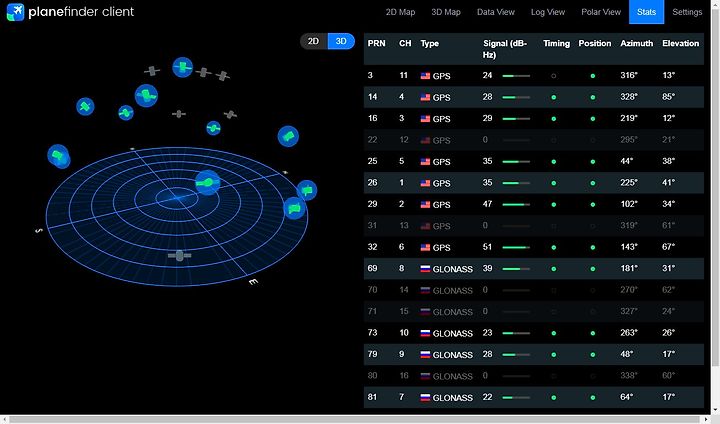Open the Settings tab
This screenshot has height=424, width=720.
click(687, 12)
